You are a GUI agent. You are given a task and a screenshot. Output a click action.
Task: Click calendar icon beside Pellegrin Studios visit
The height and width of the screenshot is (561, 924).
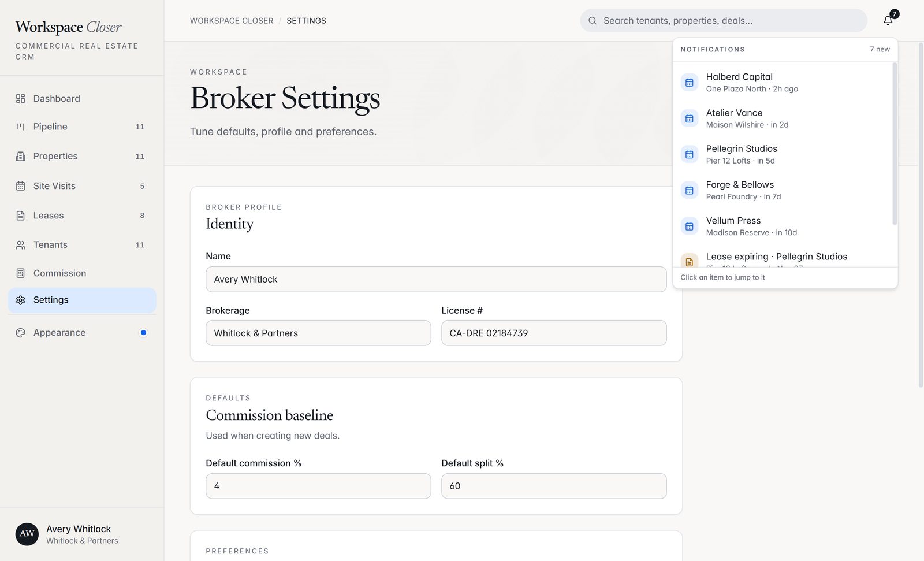690,154
